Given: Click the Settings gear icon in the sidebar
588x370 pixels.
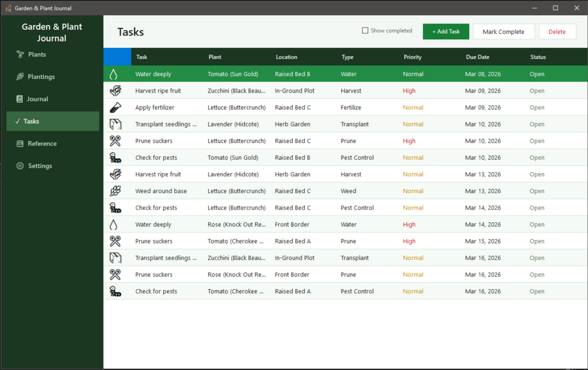Looking at the screenshot, I should point(20,166).
